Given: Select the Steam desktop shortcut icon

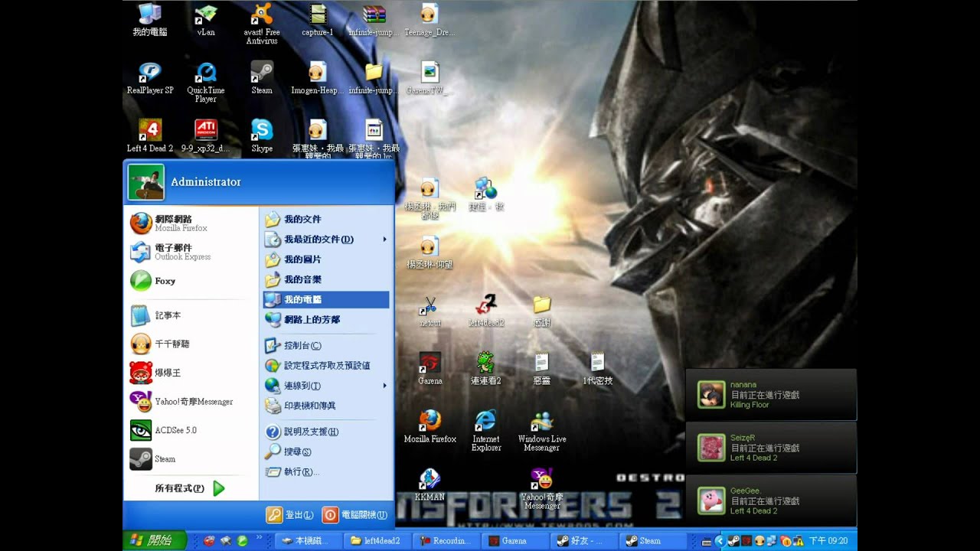Looking at the screenshot, I should click(x=262, y=79).
